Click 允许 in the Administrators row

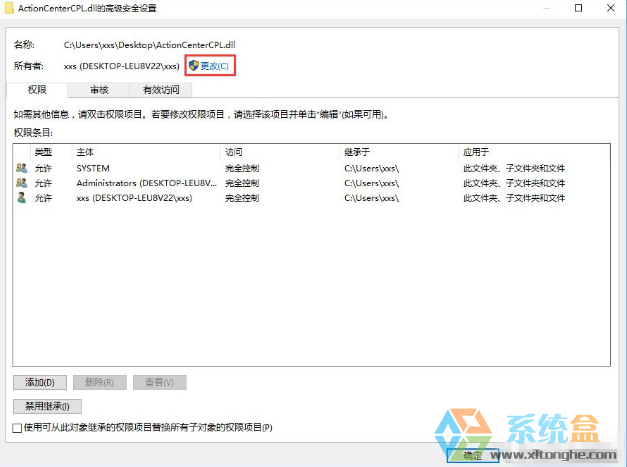(43, 183)
